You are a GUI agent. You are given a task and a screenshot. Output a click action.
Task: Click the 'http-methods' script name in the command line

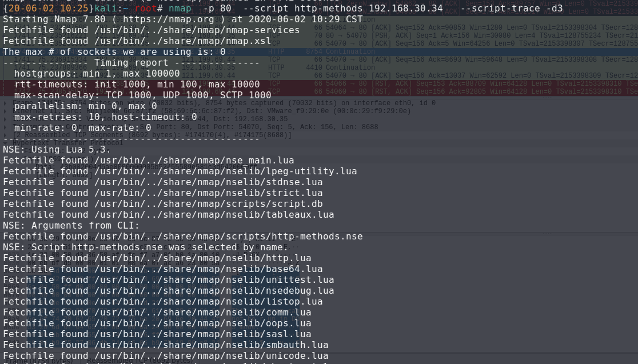[328, 8]
